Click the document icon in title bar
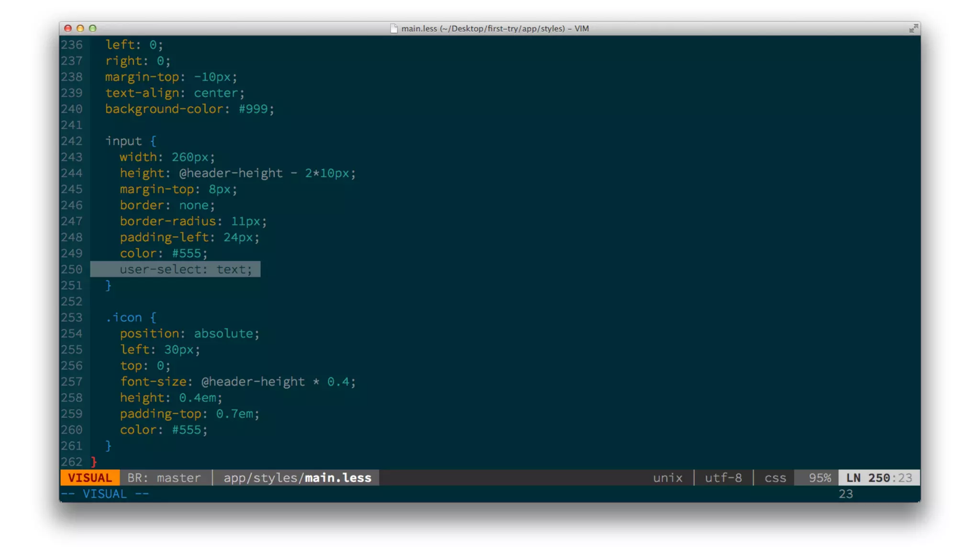This screenshot has height=551, width=980. 394,29
